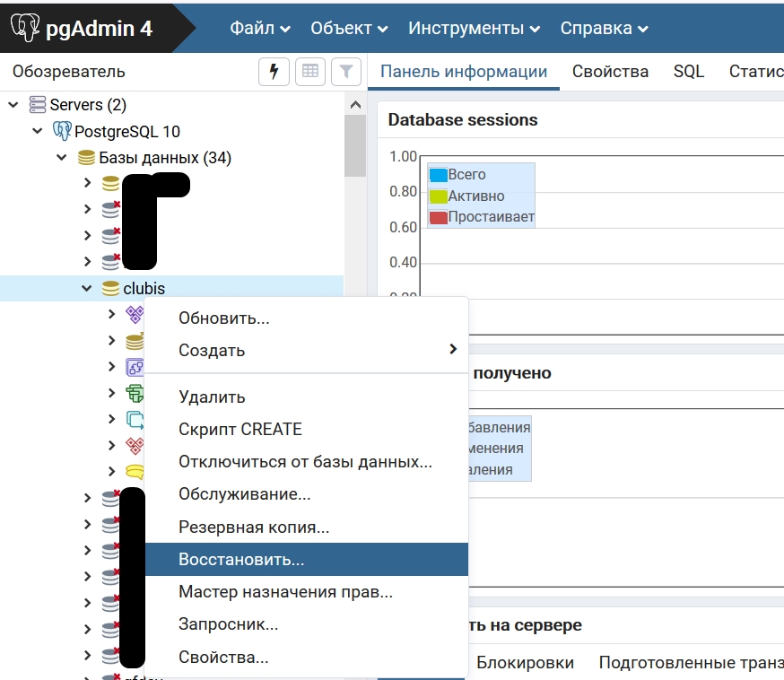
Task: Collapse the Servers (2) tree node
Action: tap(13, 104)
